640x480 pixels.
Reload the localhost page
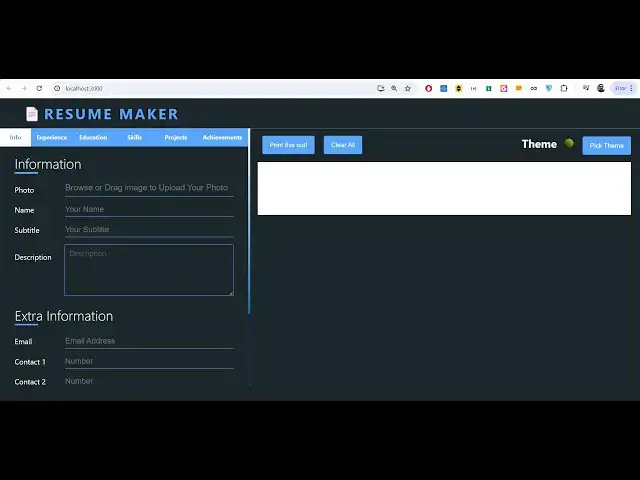coord(39,88)
